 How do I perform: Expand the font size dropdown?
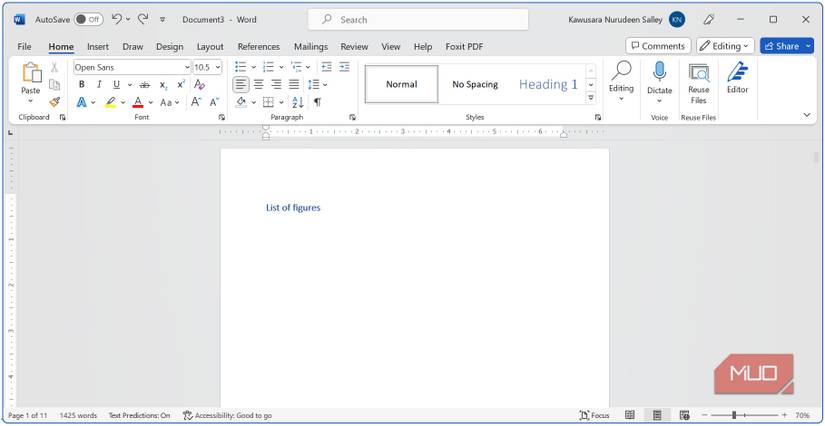218,67
